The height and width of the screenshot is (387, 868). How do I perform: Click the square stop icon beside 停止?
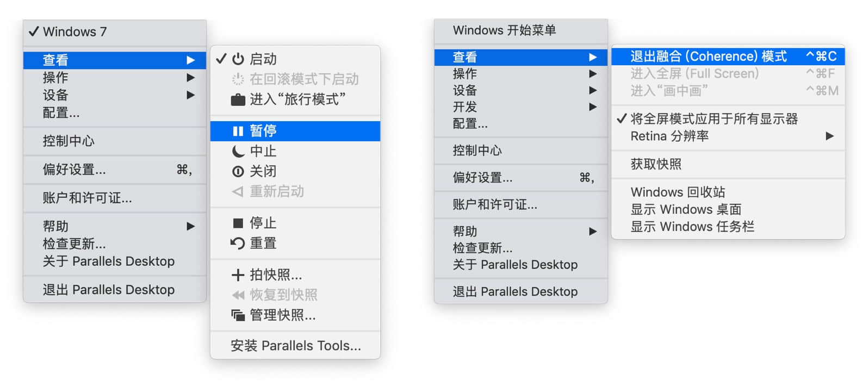238,223
